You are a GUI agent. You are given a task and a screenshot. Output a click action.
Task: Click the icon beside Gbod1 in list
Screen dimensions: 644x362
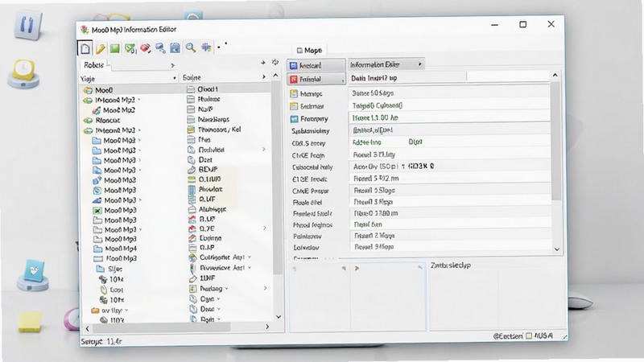click(191, 89)
